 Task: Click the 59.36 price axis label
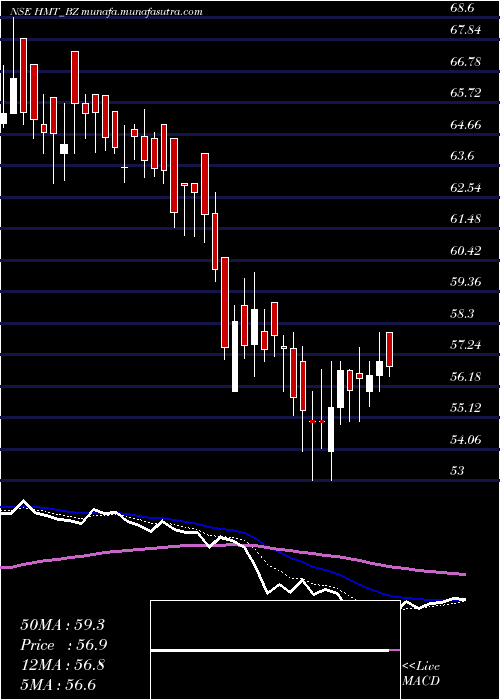[x=465, y=282]
